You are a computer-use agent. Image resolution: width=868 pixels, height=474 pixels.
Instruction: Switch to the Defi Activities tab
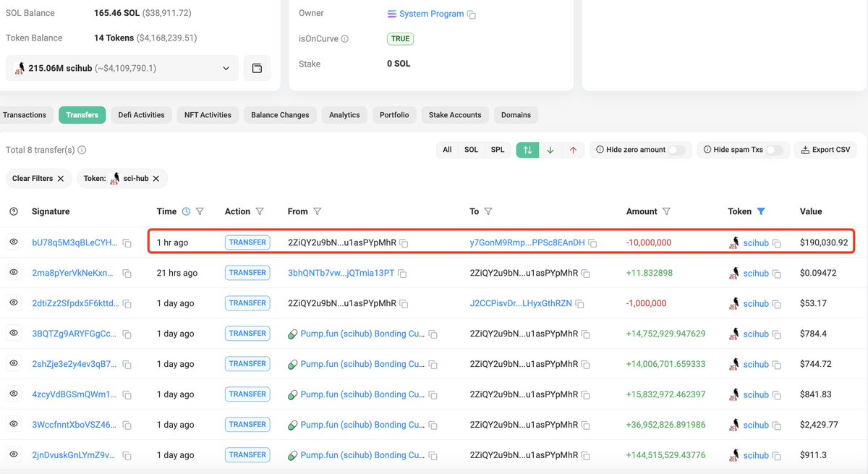(x=141, y=114)
